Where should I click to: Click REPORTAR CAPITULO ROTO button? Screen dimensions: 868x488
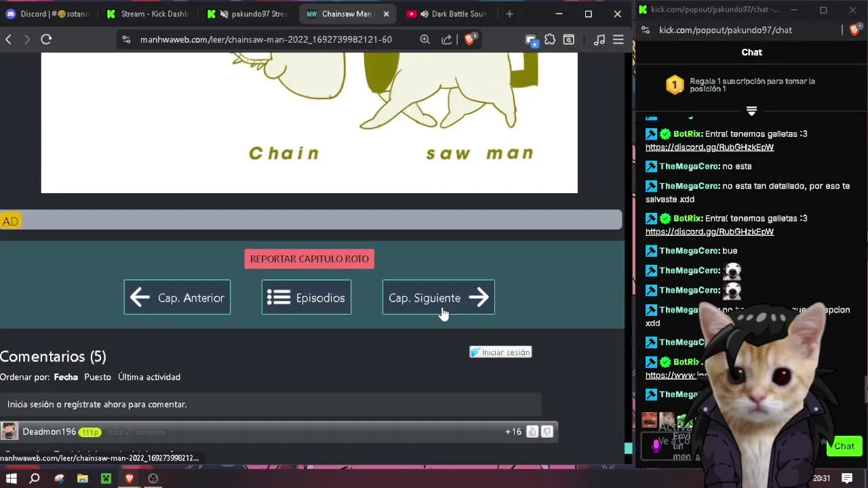point(309,259)
